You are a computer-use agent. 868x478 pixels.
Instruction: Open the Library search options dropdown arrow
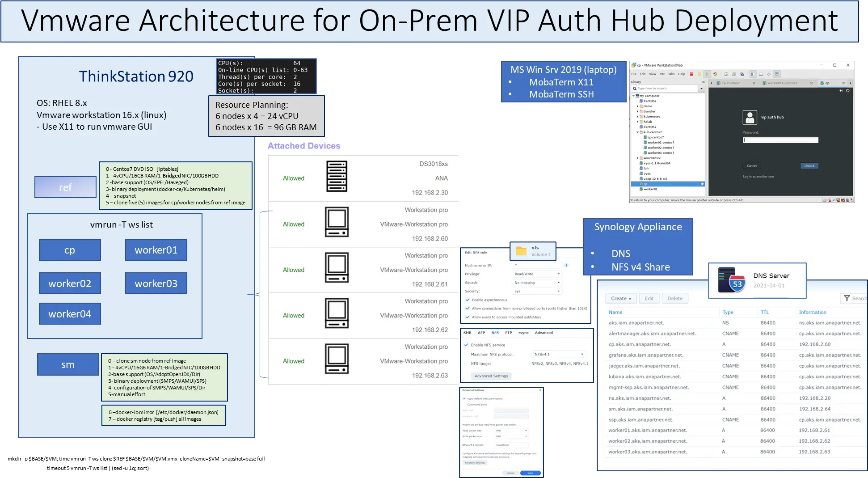click(x=701, y=89)
